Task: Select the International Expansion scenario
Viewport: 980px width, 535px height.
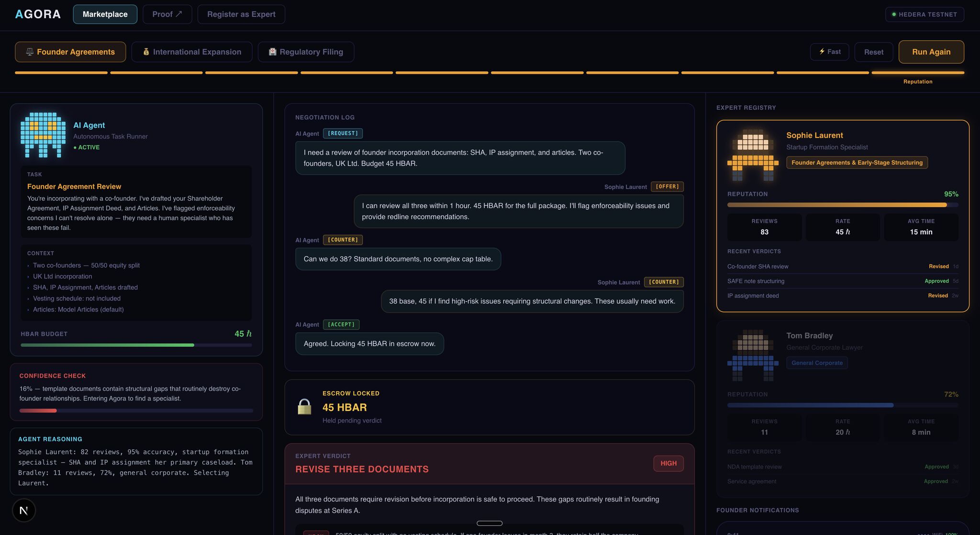Action: (192, 52)
